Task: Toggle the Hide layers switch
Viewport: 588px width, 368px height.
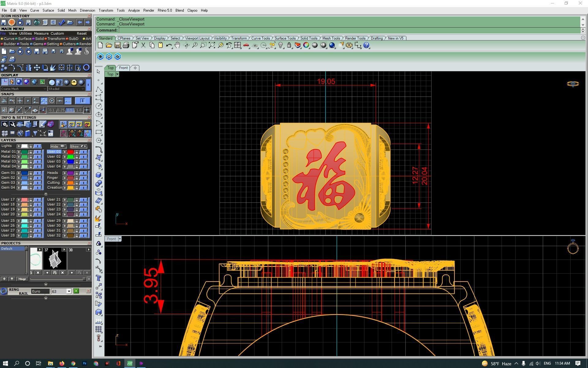Action: pos(58,146)
